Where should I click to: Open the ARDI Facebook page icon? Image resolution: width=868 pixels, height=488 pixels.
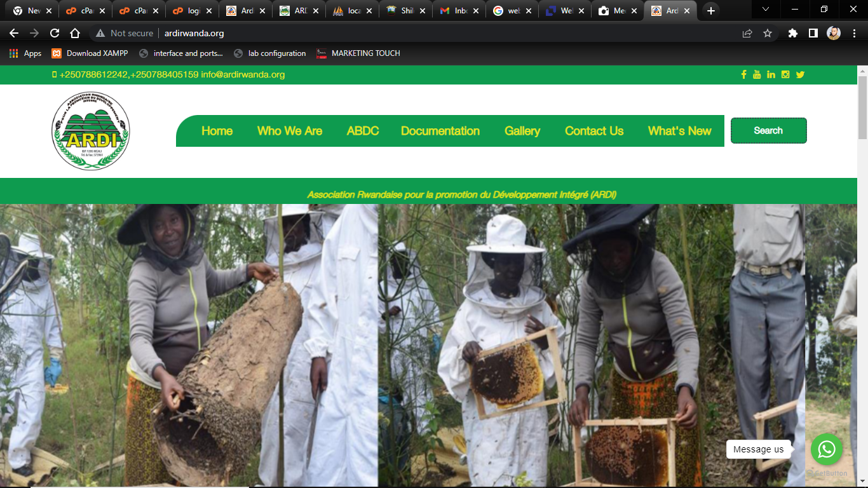coord(743,74)
